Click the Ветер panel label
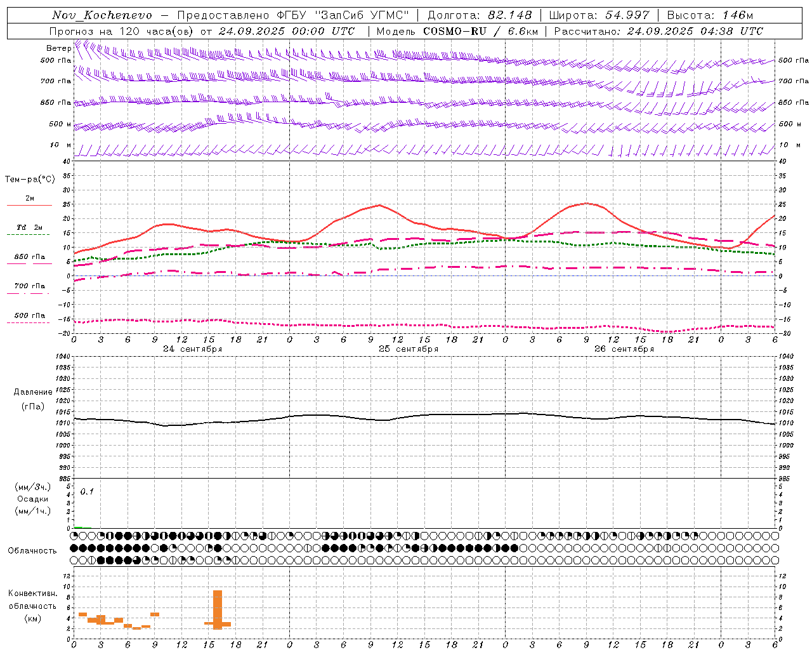 [x=58, y=48]
